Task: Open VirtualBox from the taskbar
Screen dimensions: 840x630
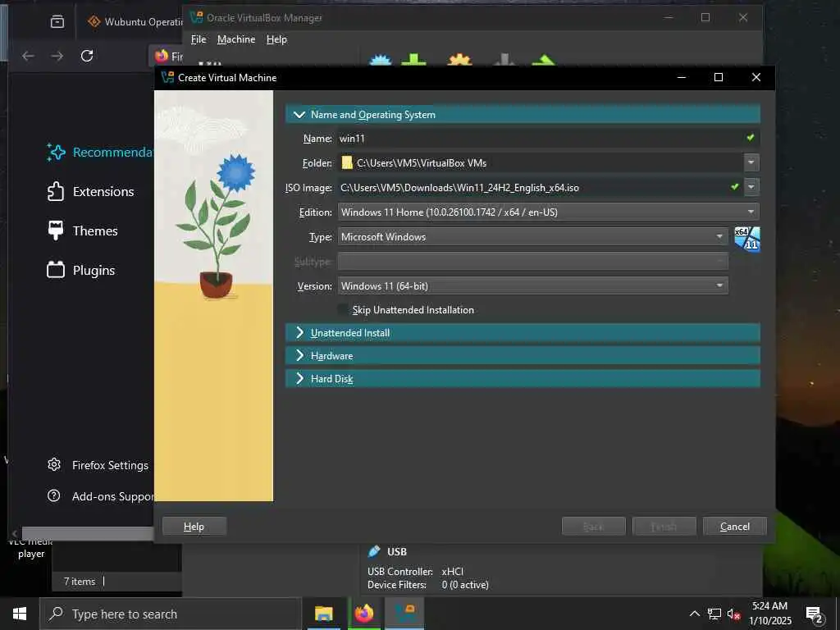Action: [x=404, y=614]
